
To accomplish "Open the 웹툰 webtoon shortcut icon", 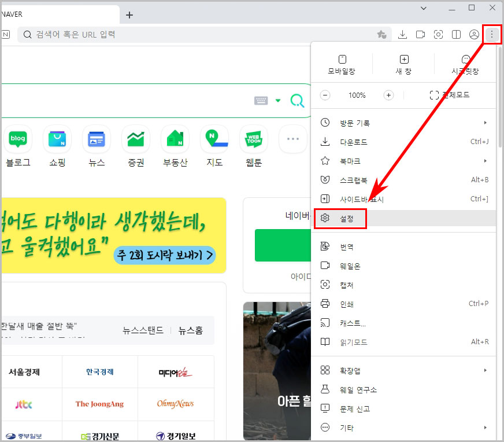I will tap(254, 139).
